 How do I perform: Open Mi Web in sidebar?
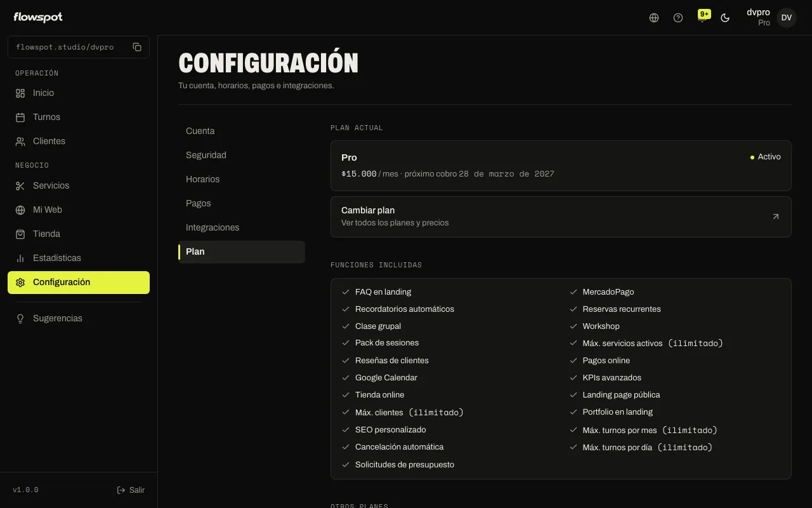(79, 210)
